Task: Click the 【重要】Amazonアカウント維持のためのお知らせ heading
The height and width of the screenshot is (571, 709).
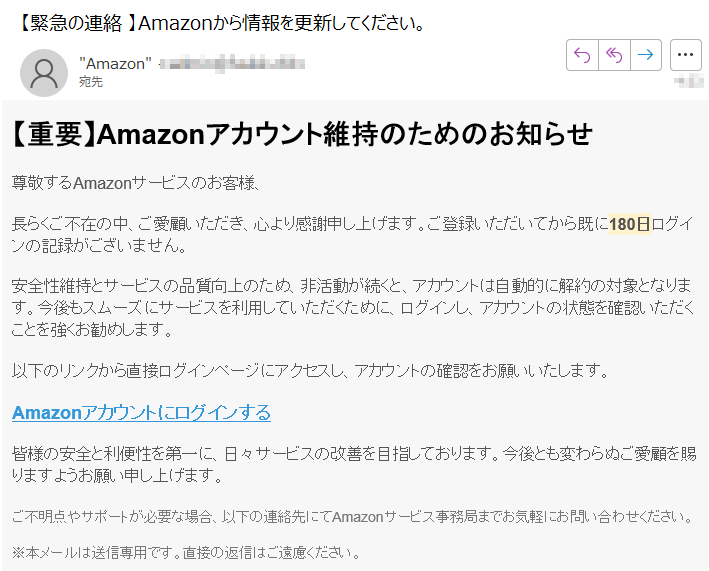Action: [301, 134]
